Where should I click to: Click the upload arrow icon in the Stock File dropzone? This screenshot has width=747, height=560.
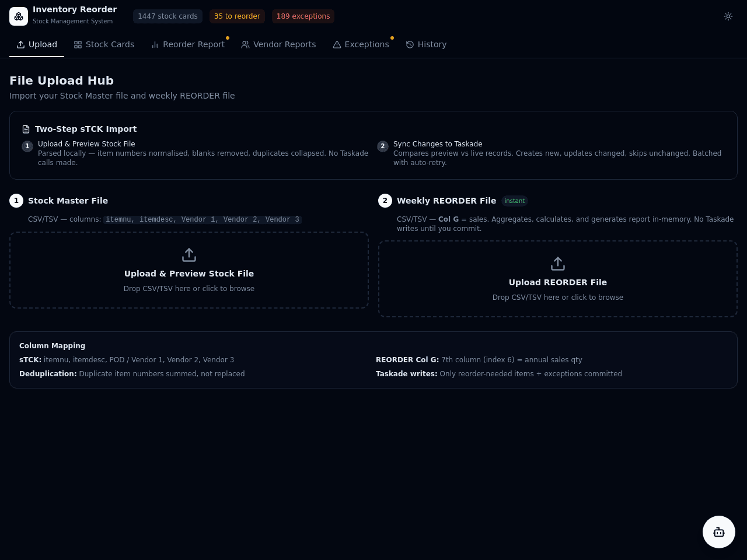tap(189, 255)
